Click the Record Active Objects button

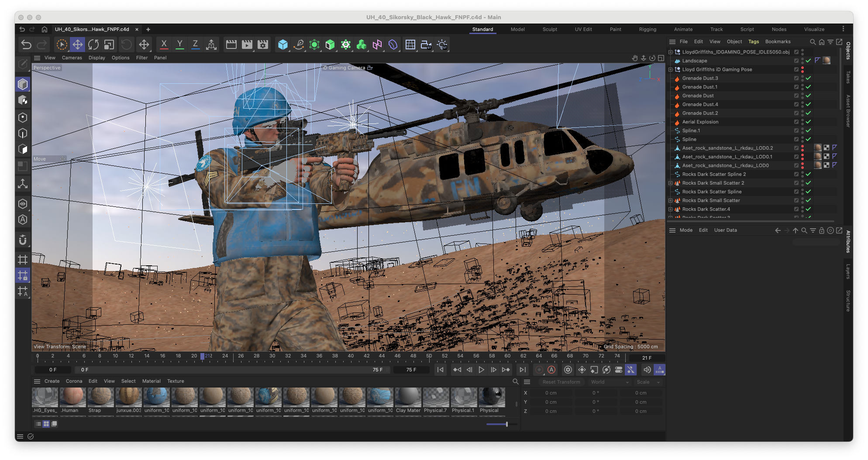point(539,370)
